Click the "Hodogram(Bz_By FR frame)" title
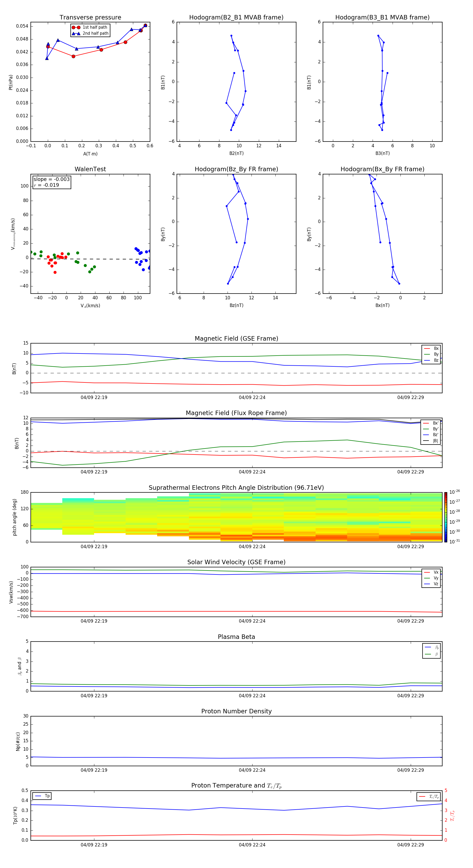 click(236, 169)
